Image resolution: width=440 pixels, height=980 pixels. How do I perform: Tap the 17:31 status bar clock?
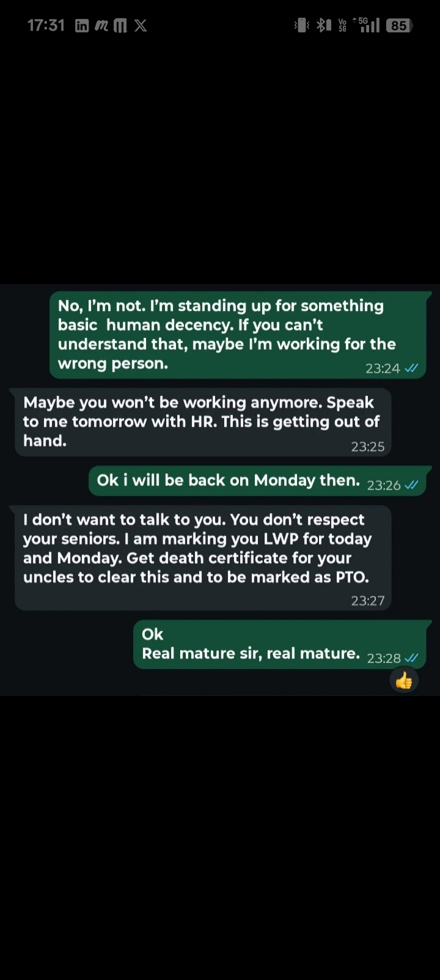[46, 25]
